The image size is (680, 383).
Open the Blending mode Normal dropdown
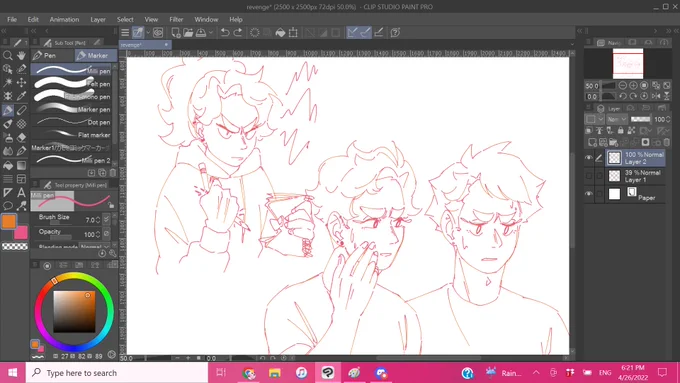[95, 246]
